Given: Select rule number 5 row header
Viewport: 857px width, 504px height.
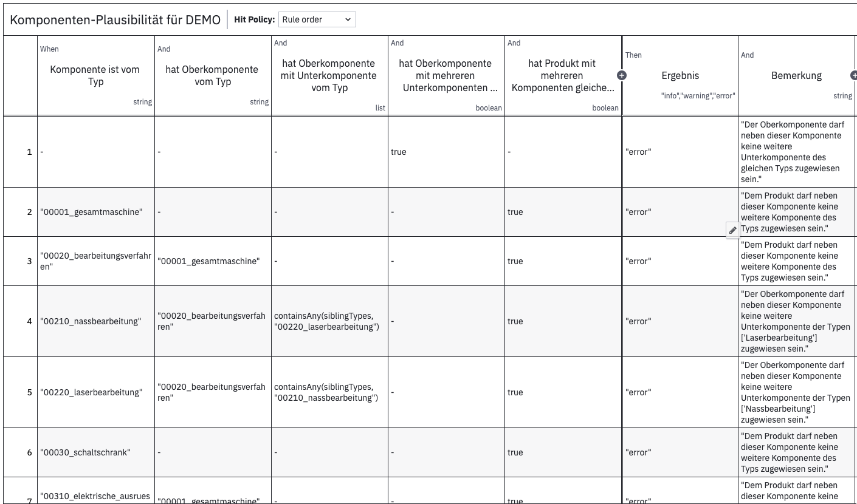Looking at the screenshot, I should (x=21, y=392).
